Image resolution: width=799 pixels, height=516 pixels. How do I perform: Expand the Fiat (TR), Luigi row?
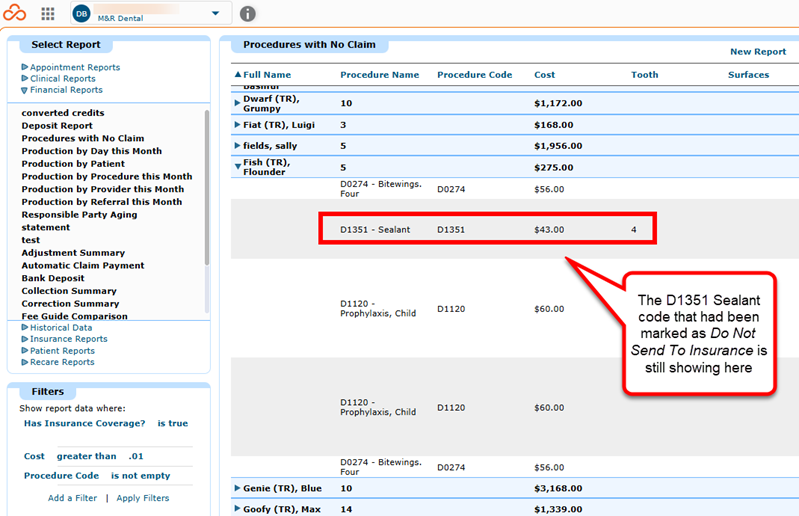[x=237, y=125]
